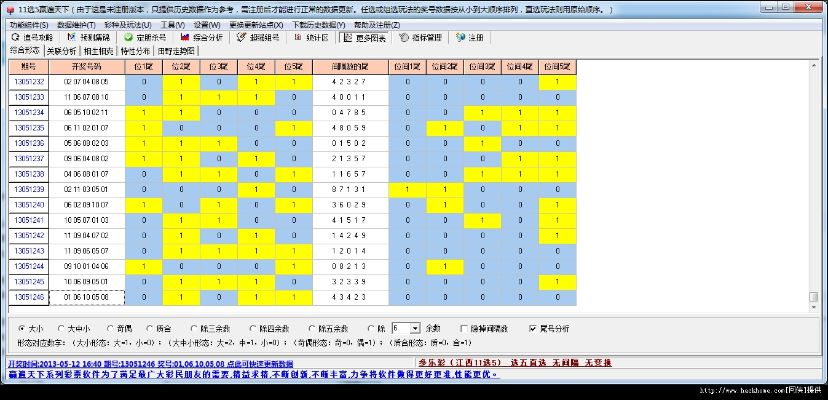This screenshot has height=400, width=828.
Task: Click the 多乐彩（江西11选5）status link
Action: 515,362
